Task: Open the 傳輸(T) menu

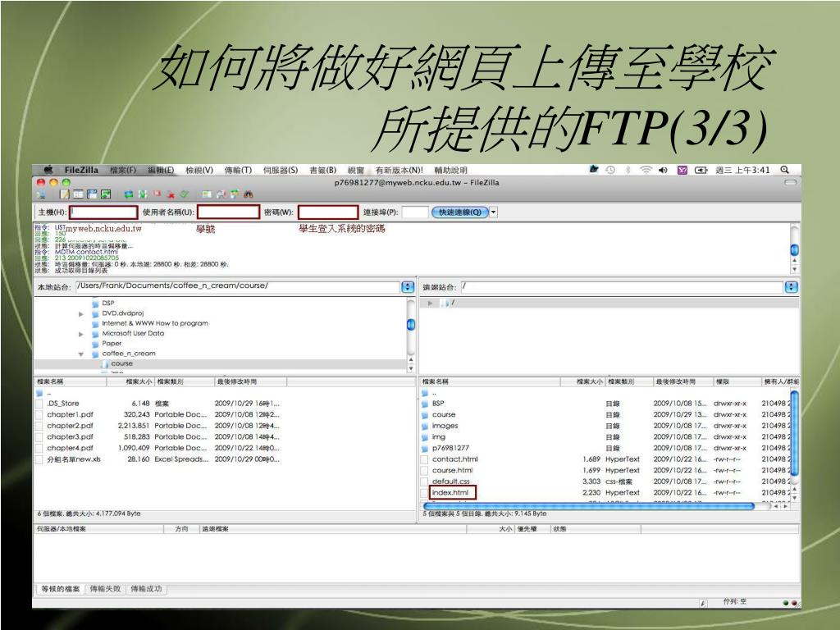Action: (x=238, y=170)
